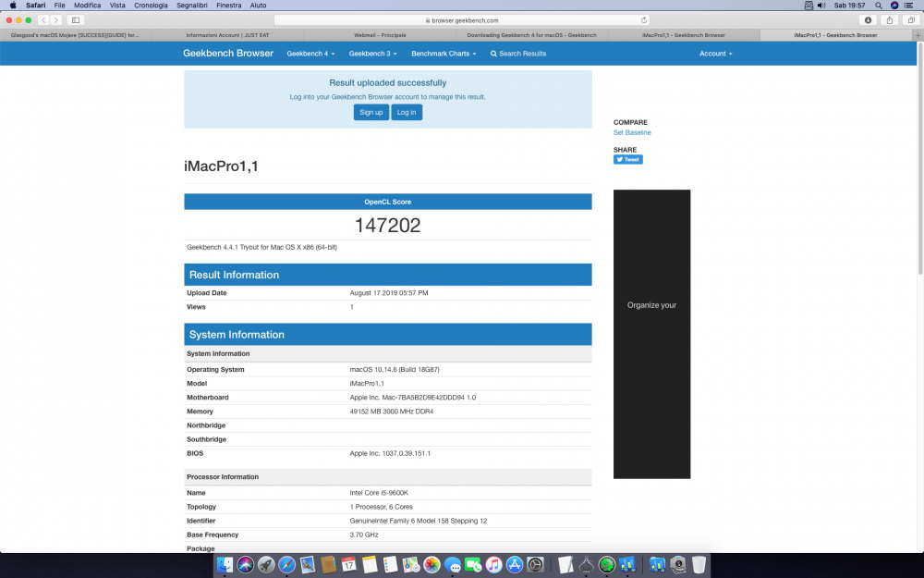
Task: Open Geekbench bar-chart app in dock
Action: click(627, 564)
